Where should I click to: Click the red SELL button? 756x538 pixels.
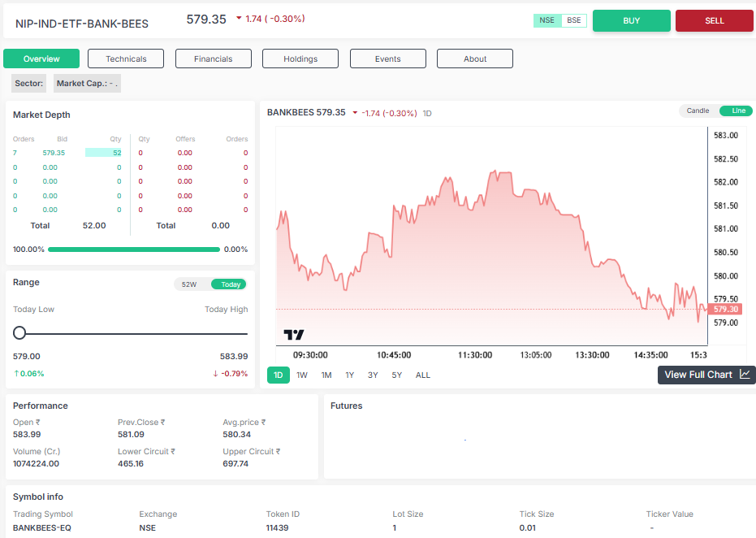pyautogui.click(x=714, y=21)
